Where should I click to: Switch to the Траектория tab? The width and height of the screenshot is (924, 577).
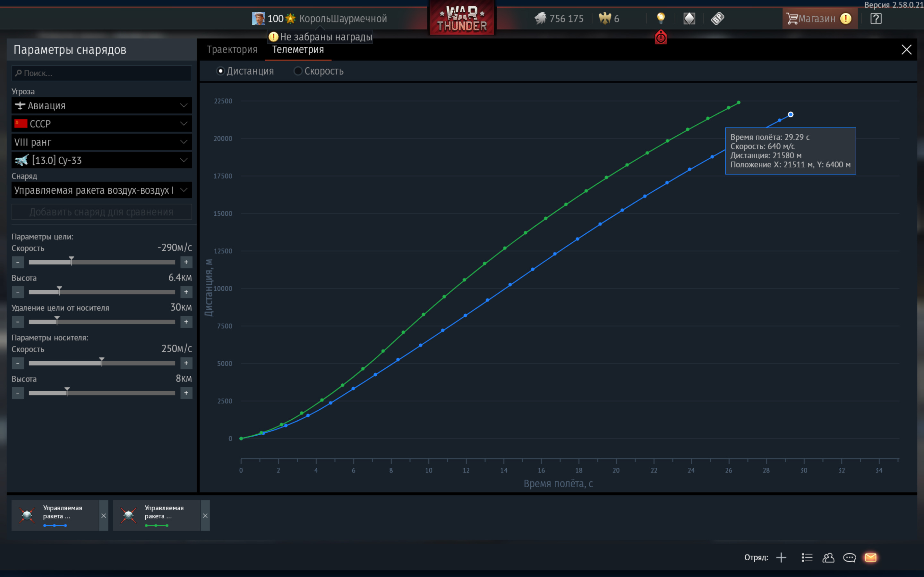tap(232, 50)
